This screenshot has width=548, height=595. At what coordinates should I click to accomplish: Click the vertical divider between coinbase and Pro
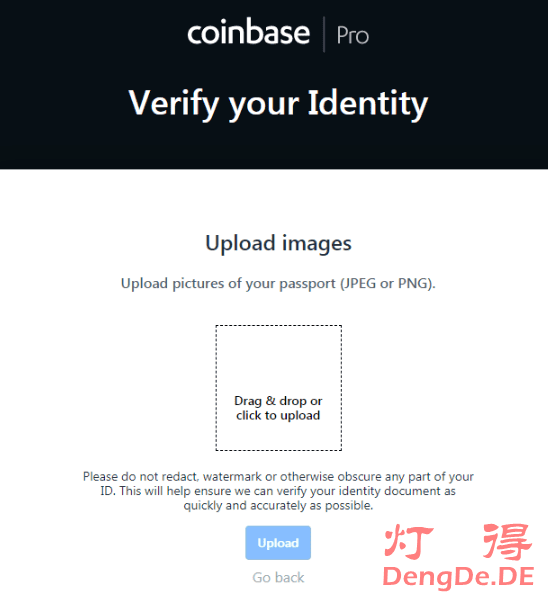point(324,34)
